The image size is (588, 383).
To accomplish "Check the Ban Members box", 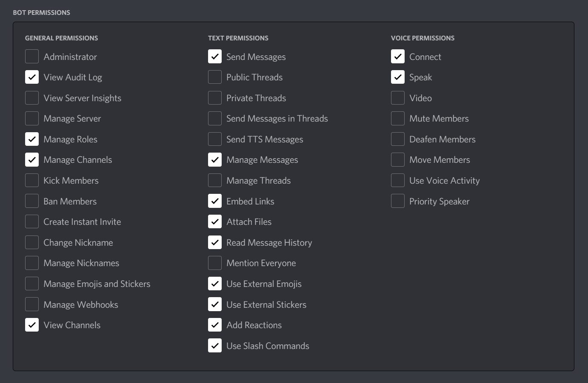I will pos(32,201).
